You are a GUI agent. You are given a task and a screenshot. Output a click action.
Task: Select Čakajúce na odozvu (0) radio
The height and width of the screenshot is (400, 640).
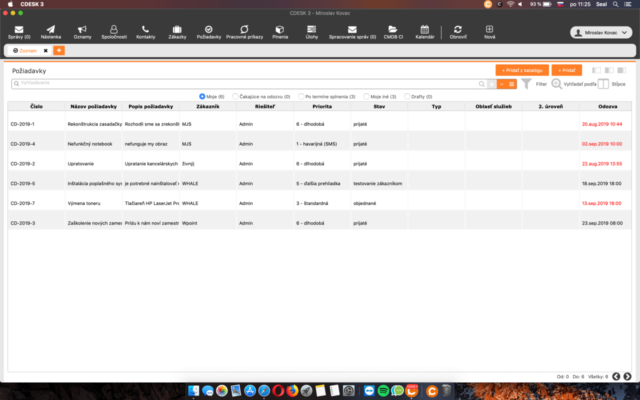[235, 96]
